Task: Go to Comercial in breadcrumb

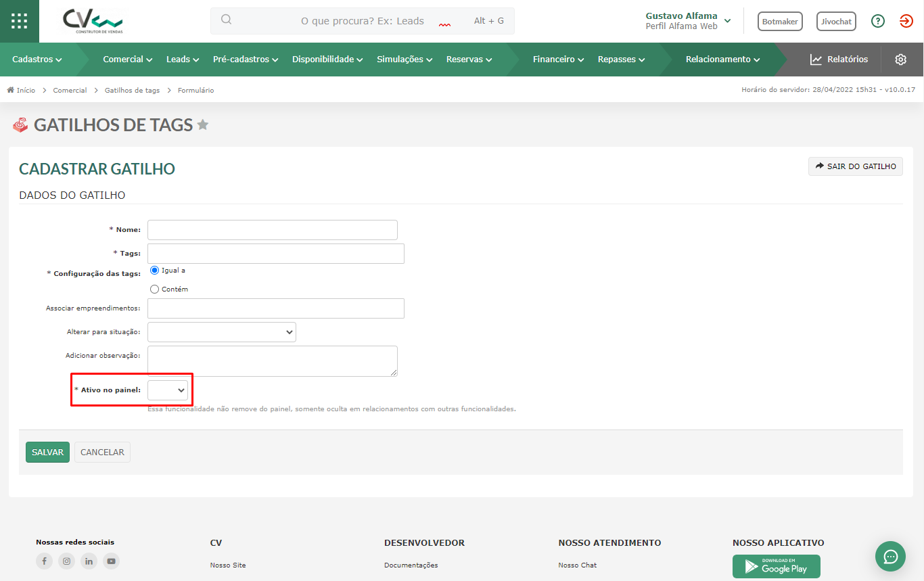Action: pyautogui.click(x=70, y=90)
